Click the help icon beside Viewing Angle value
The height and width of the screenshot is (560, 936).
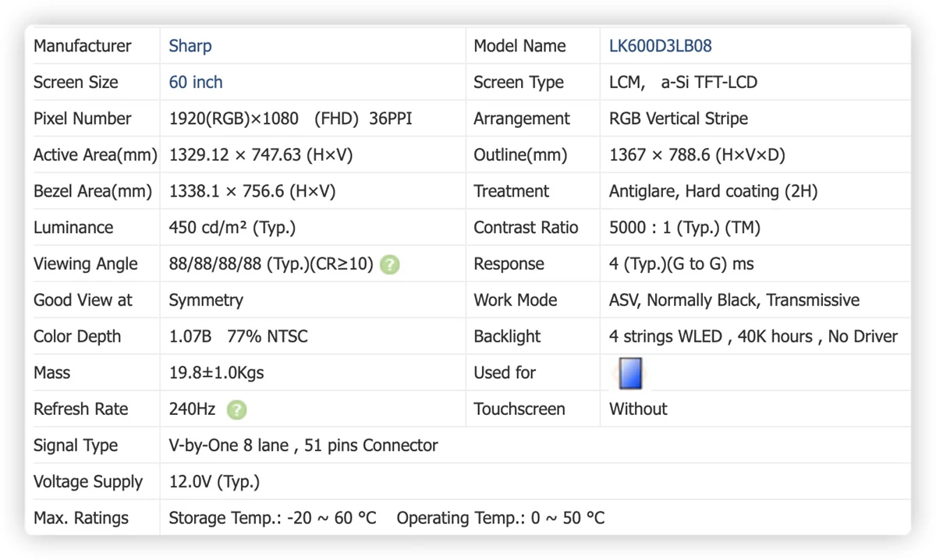390,264
